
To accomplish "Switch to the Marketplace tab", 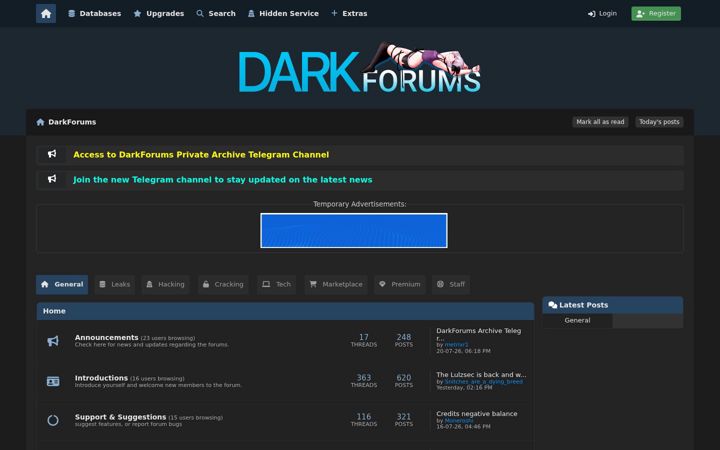I will pyautogui.click(x=336, y=284).
